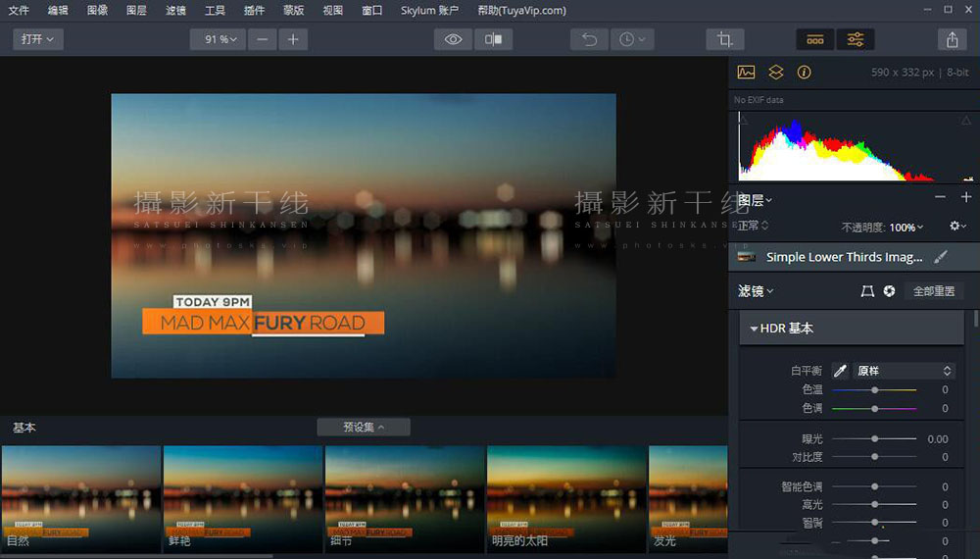This screenshot has width=980, height=559.
Task: Select the 发光 preset thumbnail
Action: click(688, 499)
